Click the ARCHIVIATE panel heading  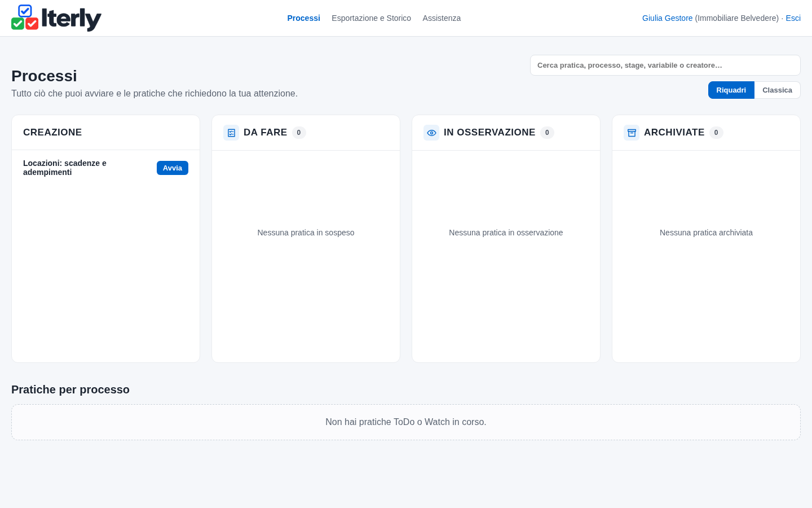(674, 133)
